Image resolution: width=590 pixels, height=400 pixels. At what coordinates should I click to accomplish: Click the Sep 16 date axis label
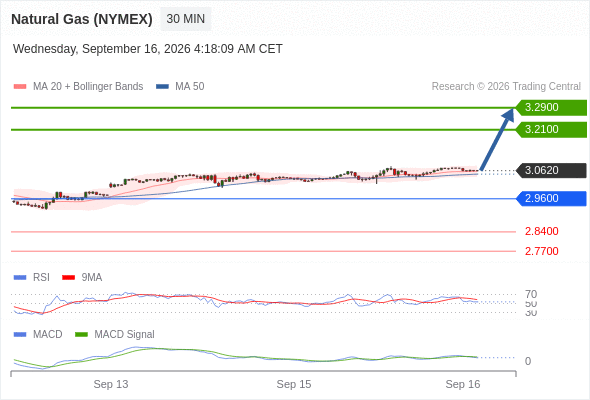point(463,384)
